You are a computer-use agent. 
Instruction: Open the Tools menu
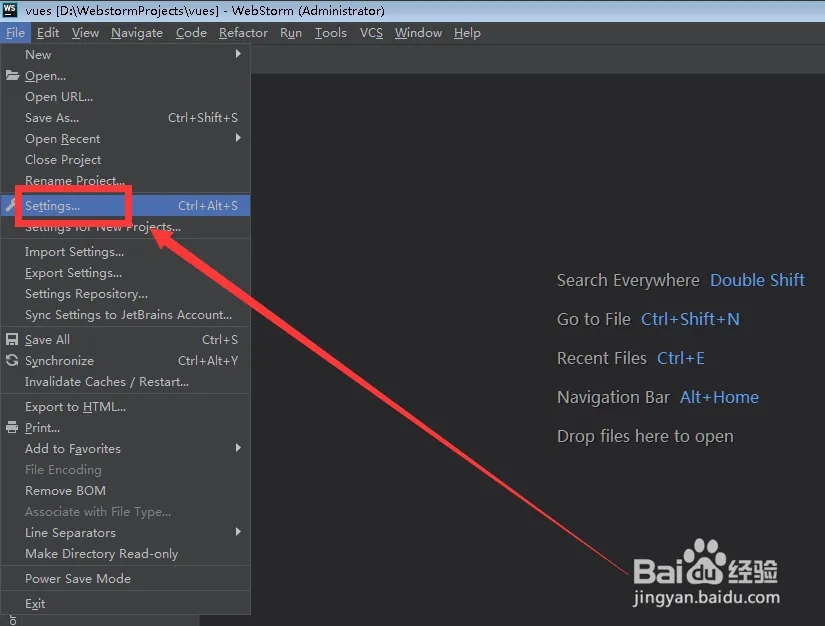(330, 33)
